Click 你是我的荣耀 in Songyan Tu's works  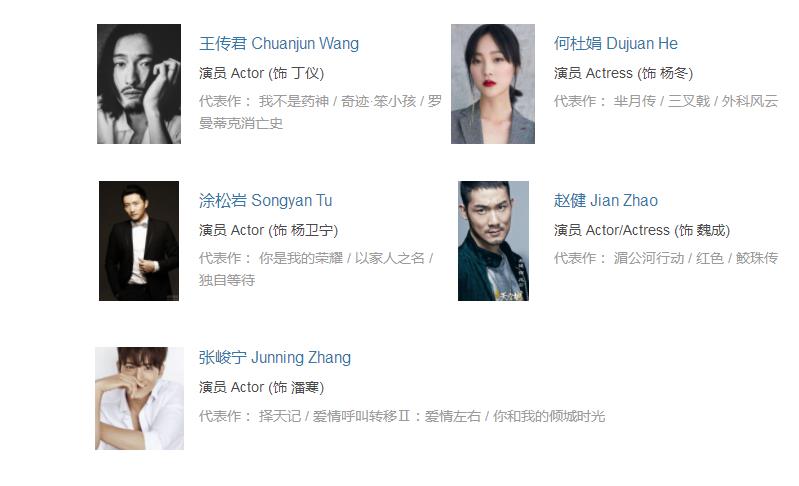(301, 258)
